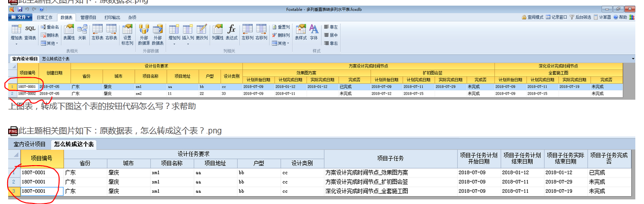
Task: Select the 室内设计项目 table tab in Foxtable
Action: pos(25,59)
